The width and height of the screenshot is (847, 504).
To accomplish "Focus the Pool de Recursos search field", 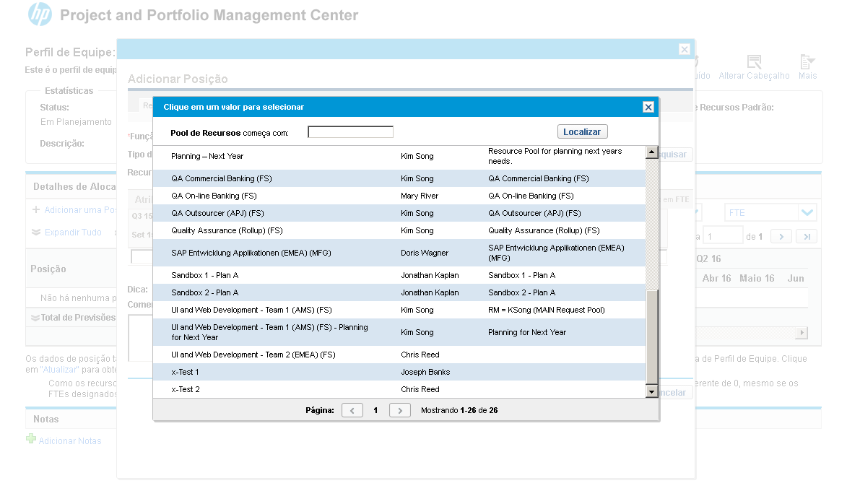I will tap(350, 132).
